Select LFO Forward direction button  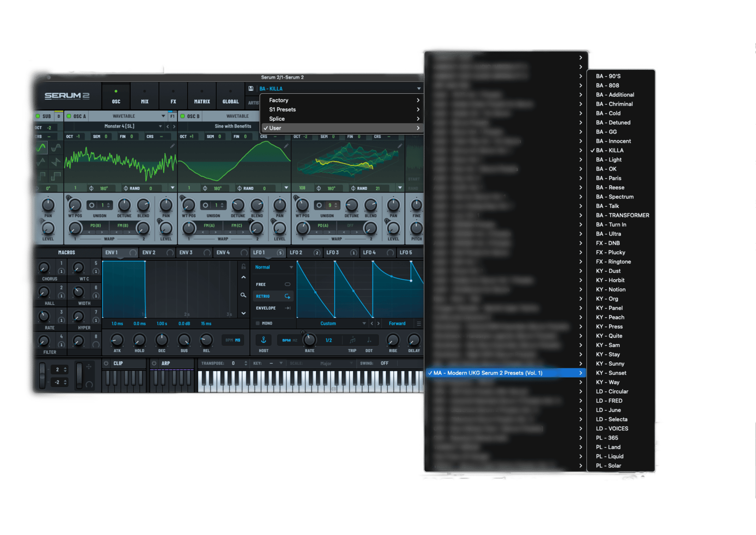coord(397,323)
